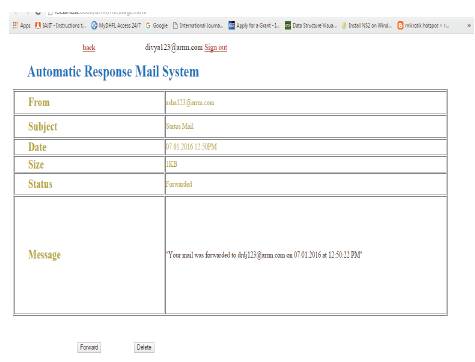The width and height of the screenshot is (475, 362).
Task: Click the Automatic Response Mail System heading
Action: (113, 72)
